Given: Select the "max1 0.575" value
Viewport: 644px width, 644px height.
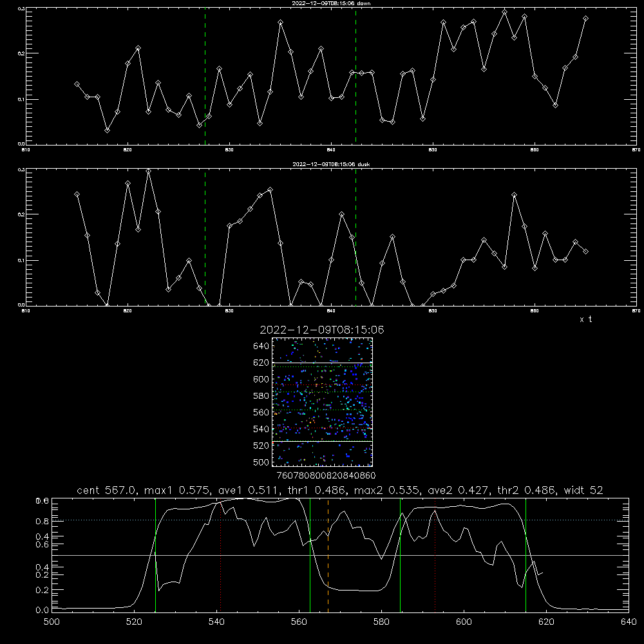Looking at the screenshot, I should [177, 490].
